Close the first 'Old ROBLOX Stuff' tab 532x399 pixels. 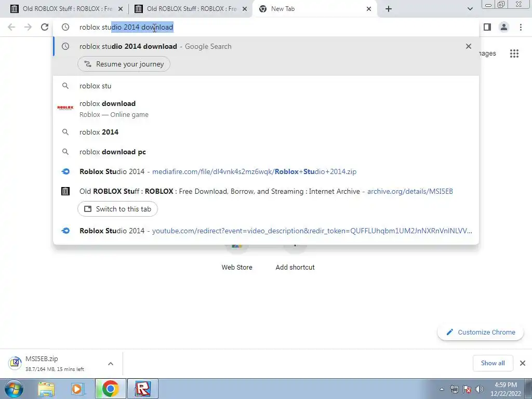tap(121, 9)
